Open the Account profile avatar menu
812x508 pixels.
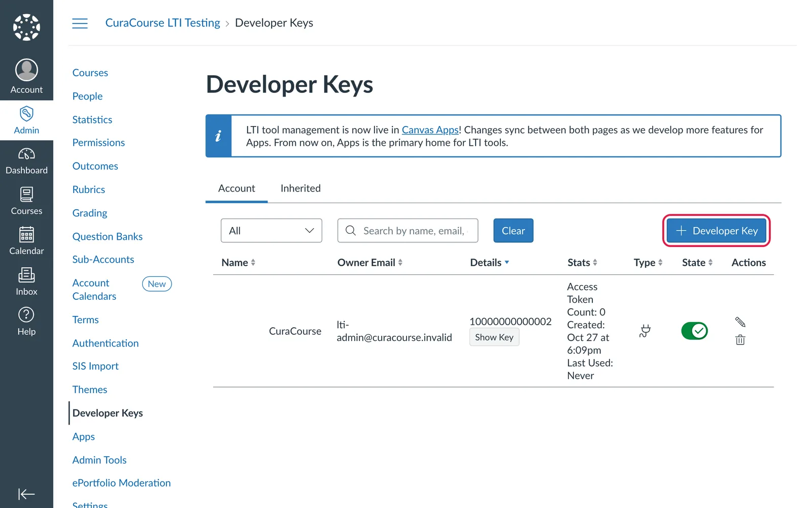click(26, 70)
